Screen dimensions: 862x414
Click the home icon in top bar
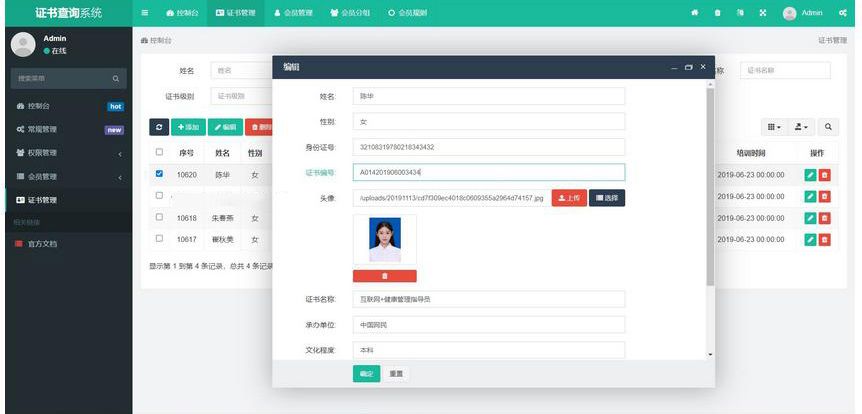pos(695,13)
